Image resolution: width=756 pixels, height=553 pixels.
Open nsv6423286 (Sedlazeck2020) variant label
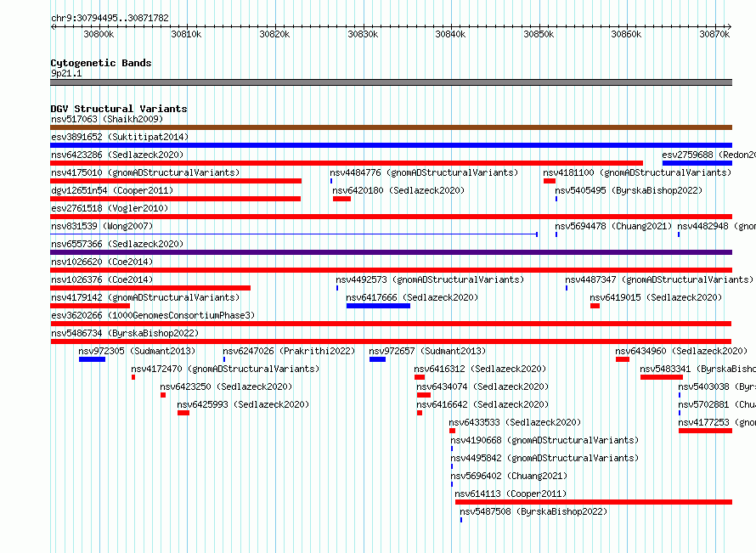[x=117, y=155]
